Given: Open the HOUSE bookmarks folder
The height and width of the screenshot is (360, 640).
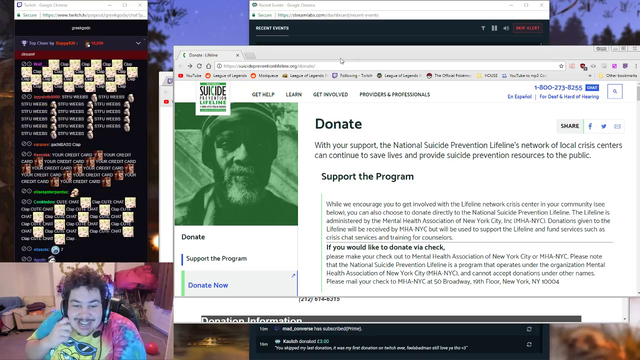Looking at the screenshot, I should [487, 76].
